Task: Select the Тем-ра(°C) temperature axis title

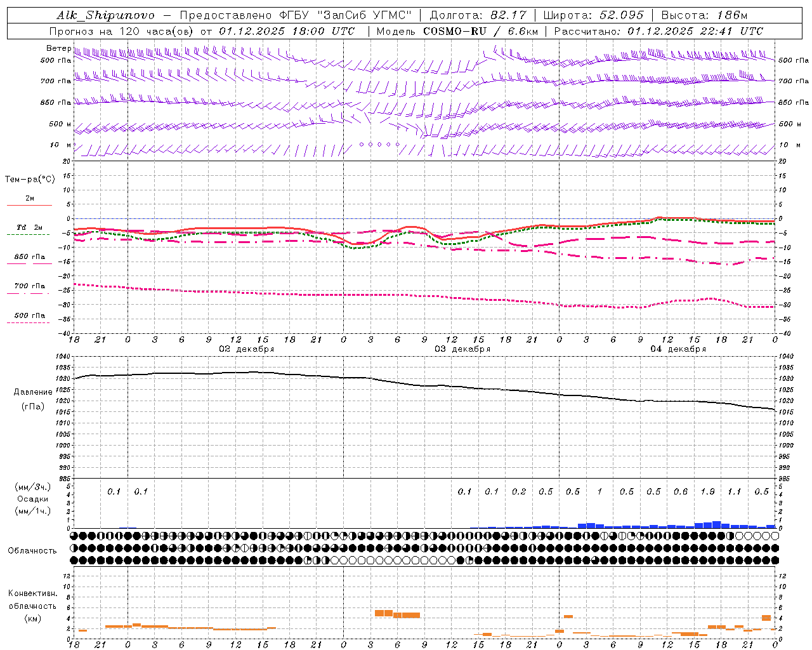Action: coord(30,180)
